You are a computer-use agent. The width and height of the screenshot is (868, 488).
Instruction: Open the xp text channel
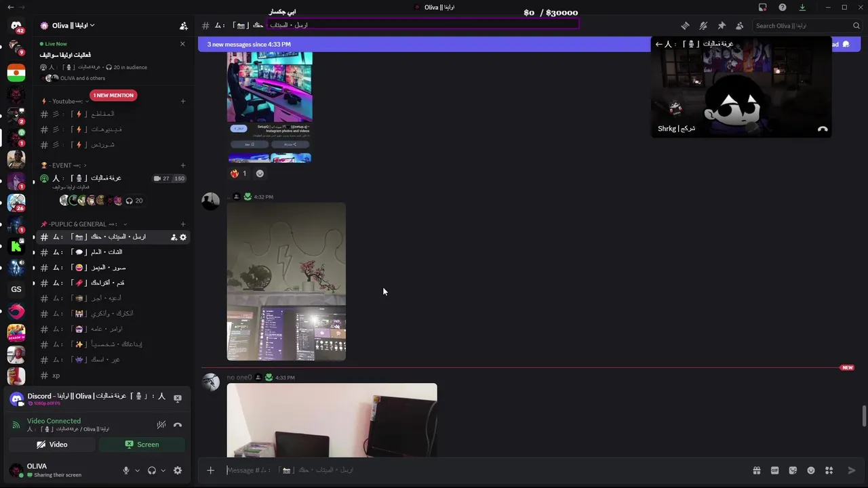coord(113,375)
